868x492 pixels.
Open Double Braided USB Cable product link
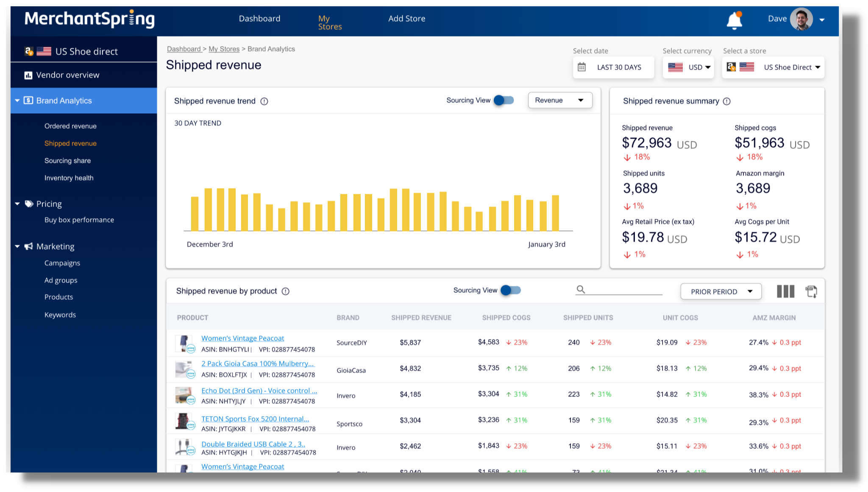(253, 444)
